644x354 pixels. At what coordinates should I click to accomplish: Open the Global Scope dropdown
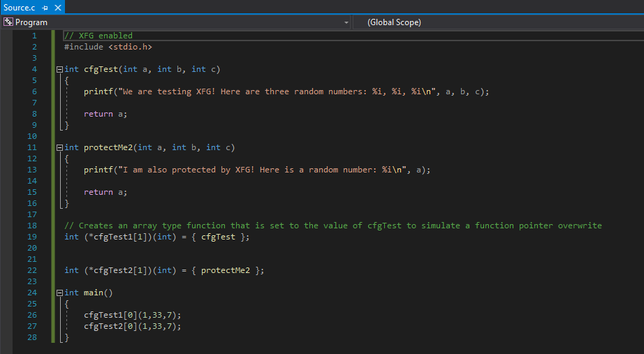(x=498, y=22)
